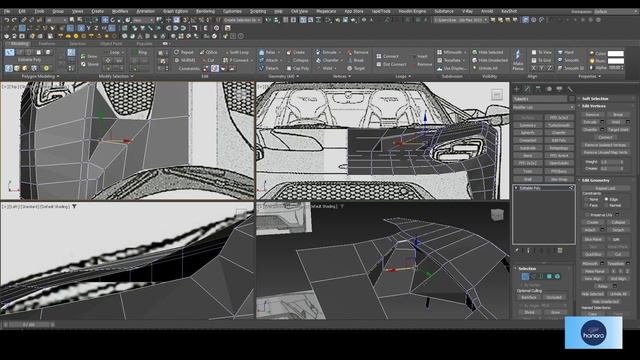The height and width of the screenshot is (360, 640).
Task: Click Remove Isolated Vertices button
Action: 605,145
